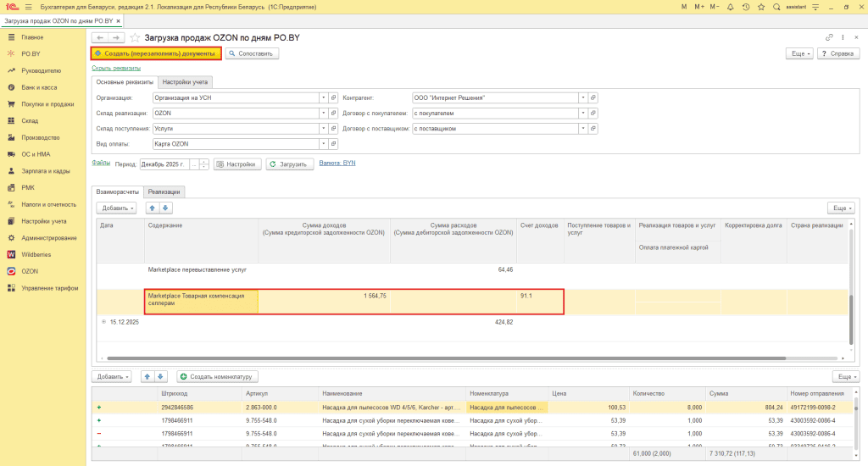The image size is (868, 466).
Task: Expand the 15.12.2025 row
Action: [103, 322]
